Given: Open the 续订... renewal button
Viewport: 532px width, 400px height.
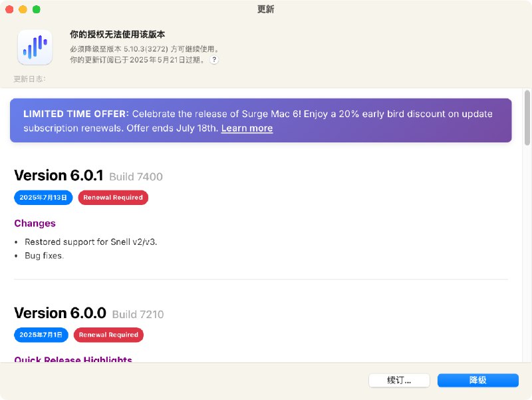Looking at the screenshot, I should 399,380.
